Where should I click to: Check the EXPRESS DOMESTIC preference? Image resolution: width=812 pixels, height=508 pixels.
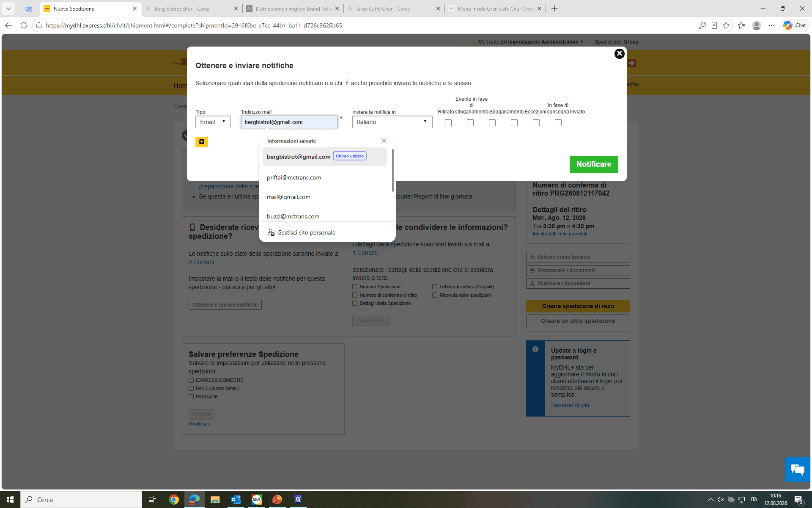point(191,380)
